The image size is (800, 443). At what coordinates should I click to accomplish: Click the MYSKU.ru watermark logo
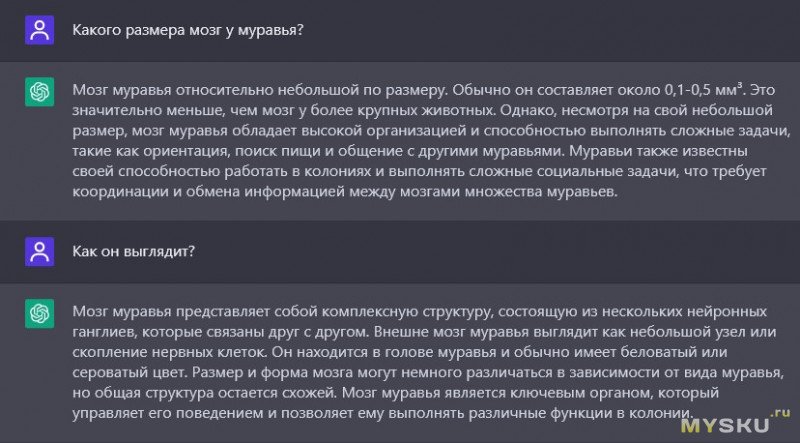pyautogui.click(x=735, y=423)
